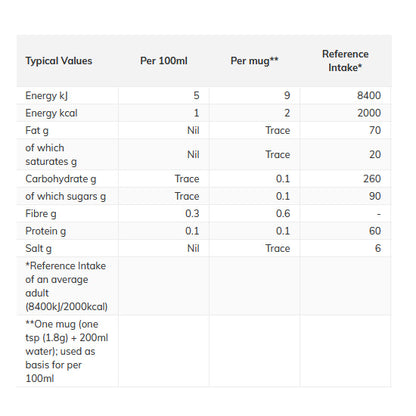The width and height of the screenshot is (416, 416).
Task: Click the Energy kJ row label
Action: (x=47, y=96)
